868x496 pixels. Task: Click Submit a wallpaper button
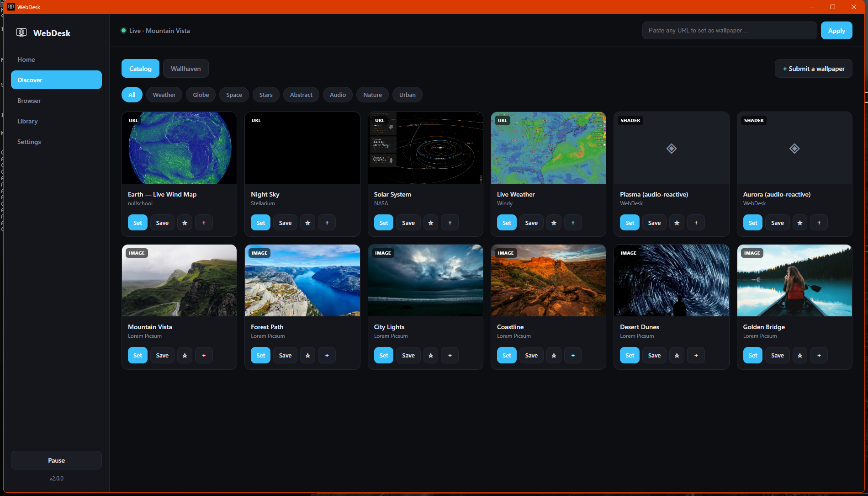click(814, 69)
